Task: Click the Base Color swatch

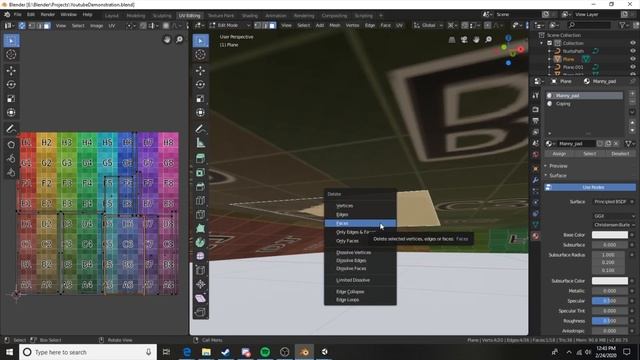Action: [610, 235]
